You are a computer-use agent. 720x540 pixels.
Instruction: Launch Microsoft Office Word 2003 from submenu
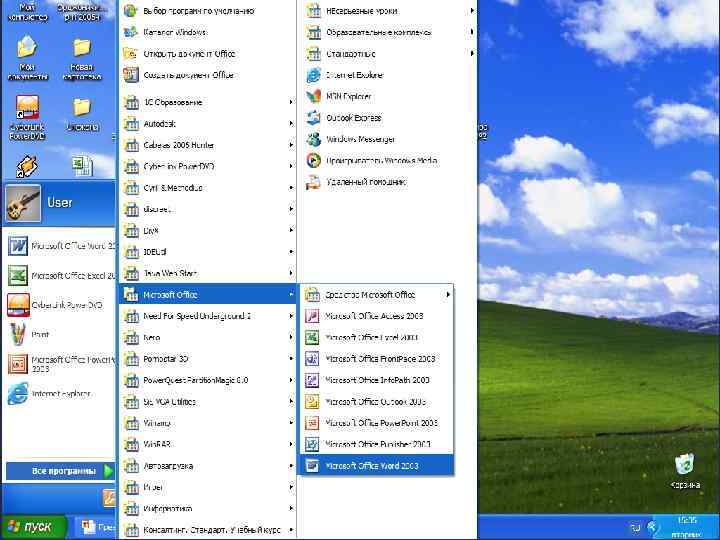[376, 465]
